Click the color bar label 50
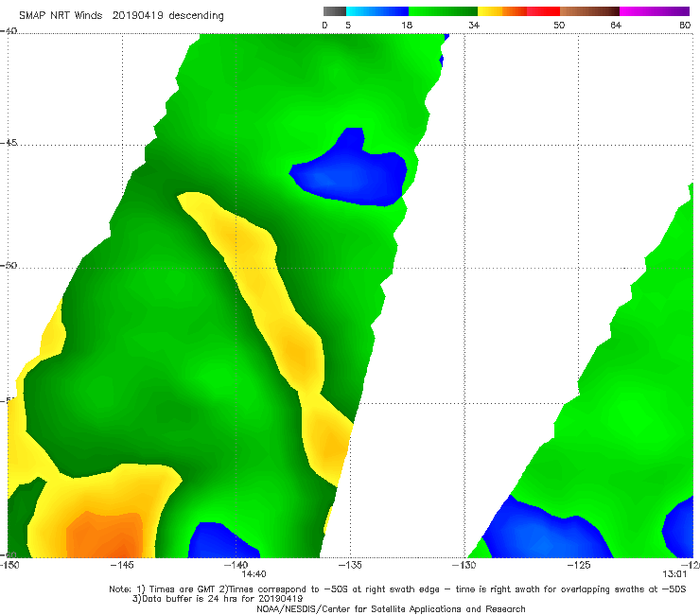The width and height of the screenshot is (700, 615). [559, 26]
